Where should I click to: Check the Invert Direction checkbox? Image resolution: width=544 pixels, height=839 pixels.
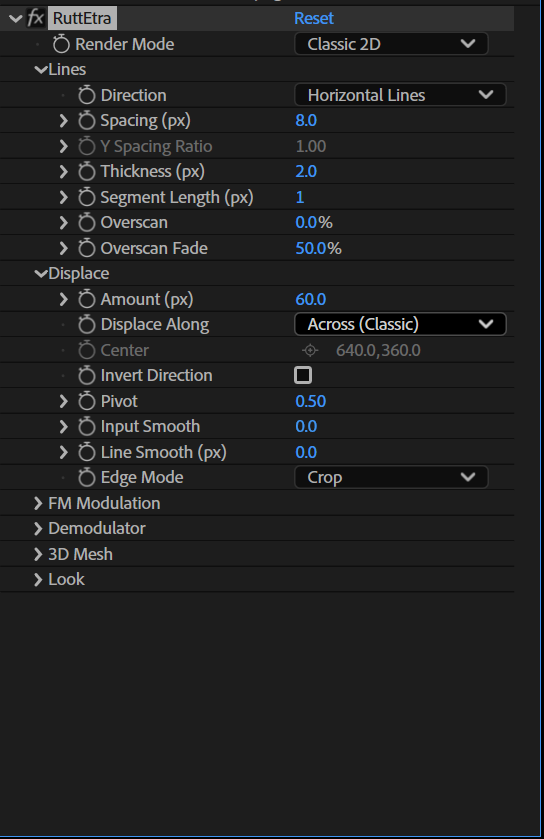[x=303, y=375]
